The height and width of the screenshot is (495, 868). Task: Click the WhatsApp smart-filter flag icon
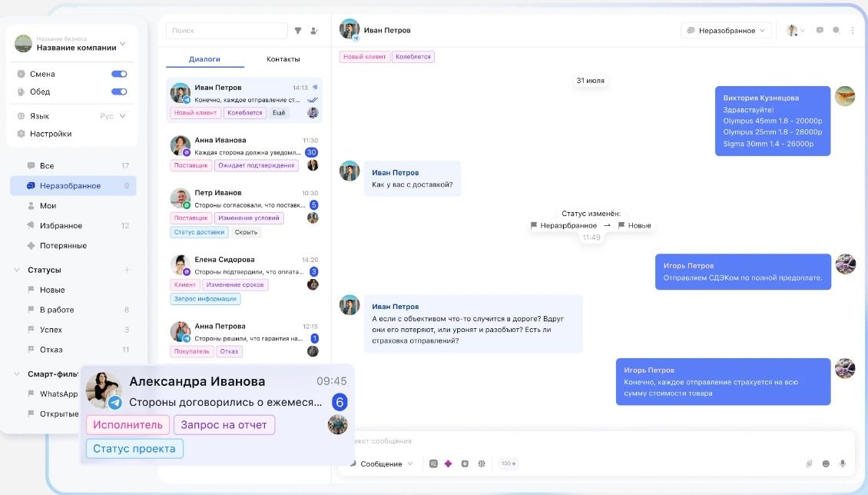coord(31,394)
